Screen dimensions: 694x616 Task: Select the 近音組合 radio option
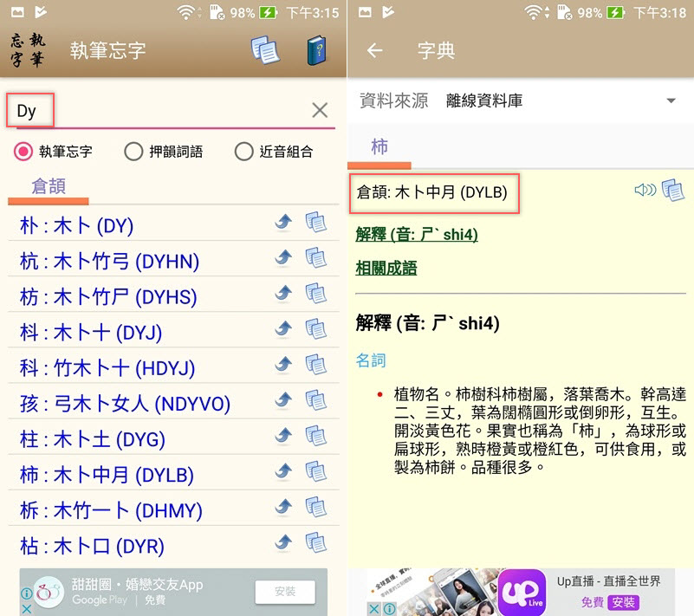click(243, 152)
